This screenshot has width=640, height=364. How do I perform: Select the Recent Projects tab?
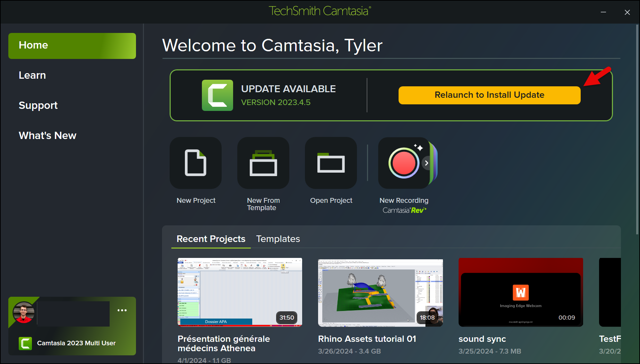point(211,239)
